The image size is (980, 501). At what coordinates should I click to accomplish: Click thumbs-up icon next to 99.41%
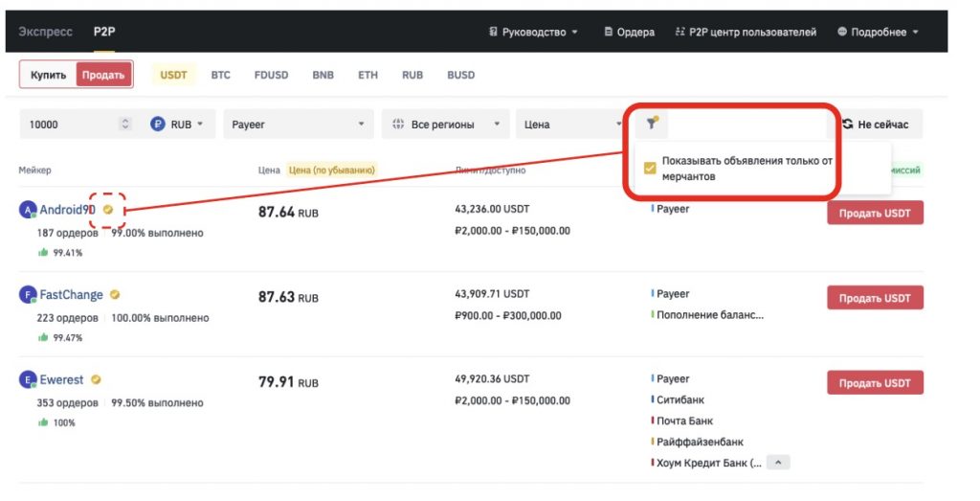click(43, 252)
